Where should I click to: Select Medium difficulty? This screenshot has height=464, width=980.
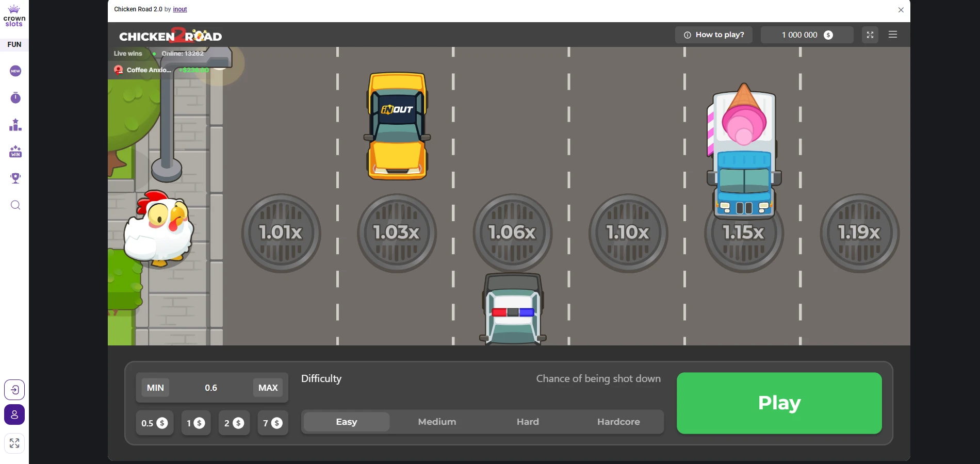pos(437,422)
